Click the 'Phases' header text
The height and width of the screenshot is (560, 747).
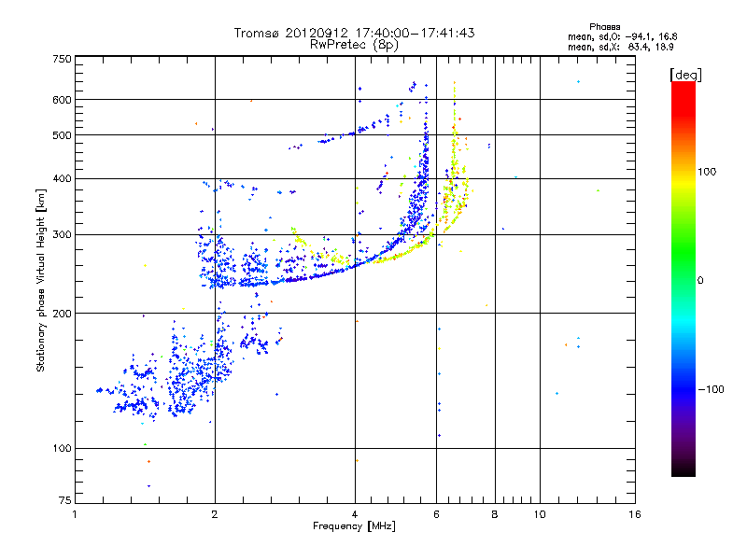(x=604, y=27)
